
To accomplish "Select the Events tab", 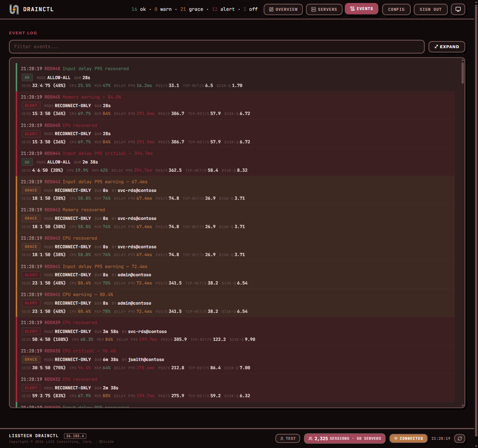I will point(361,9).
